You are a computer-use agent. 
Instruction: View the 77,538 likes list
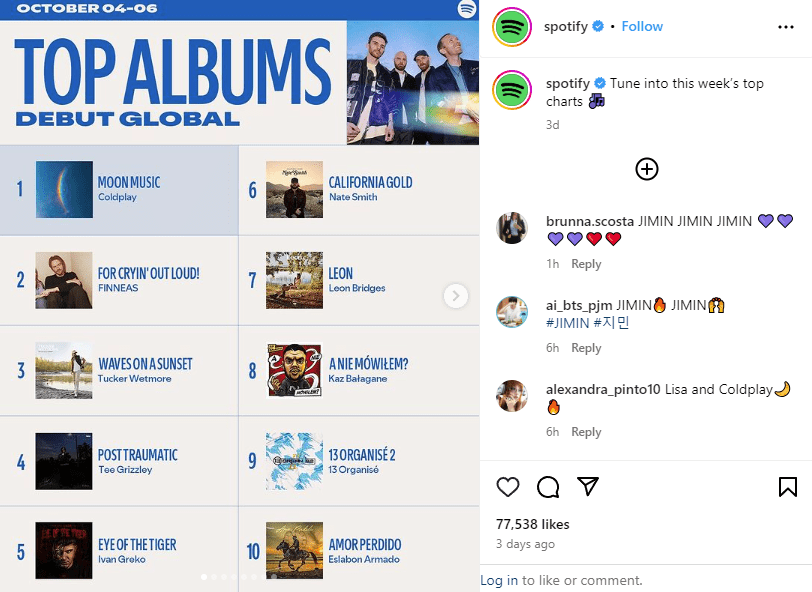point(532,524)
